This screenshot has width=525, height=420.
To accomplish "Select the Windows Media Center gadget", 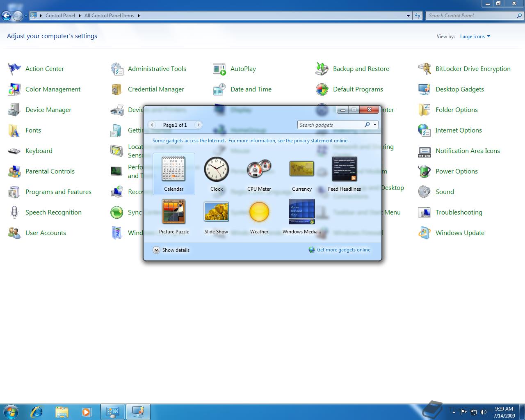I will coord(301,216).
